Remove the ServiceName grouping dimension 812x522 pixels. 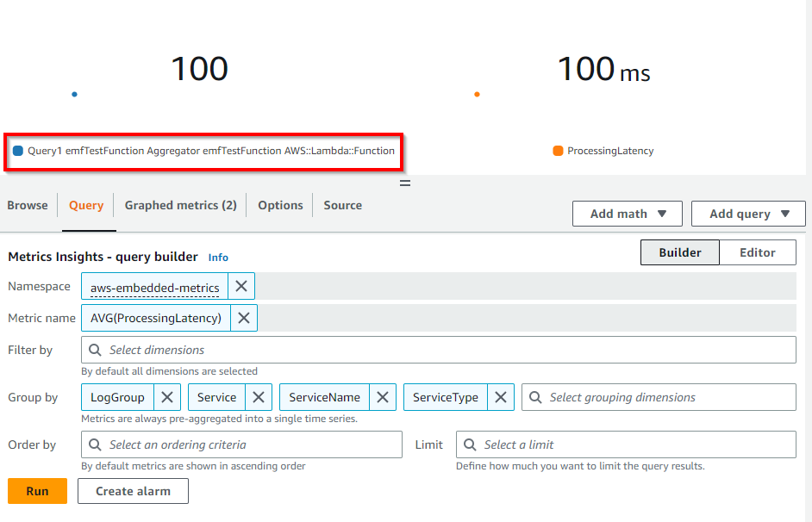[383, 397]
